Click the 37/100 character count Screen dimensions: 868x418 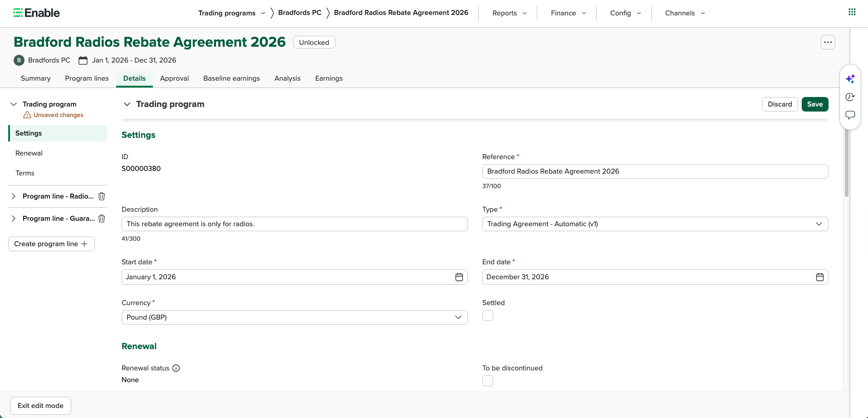tap(491, 186)
